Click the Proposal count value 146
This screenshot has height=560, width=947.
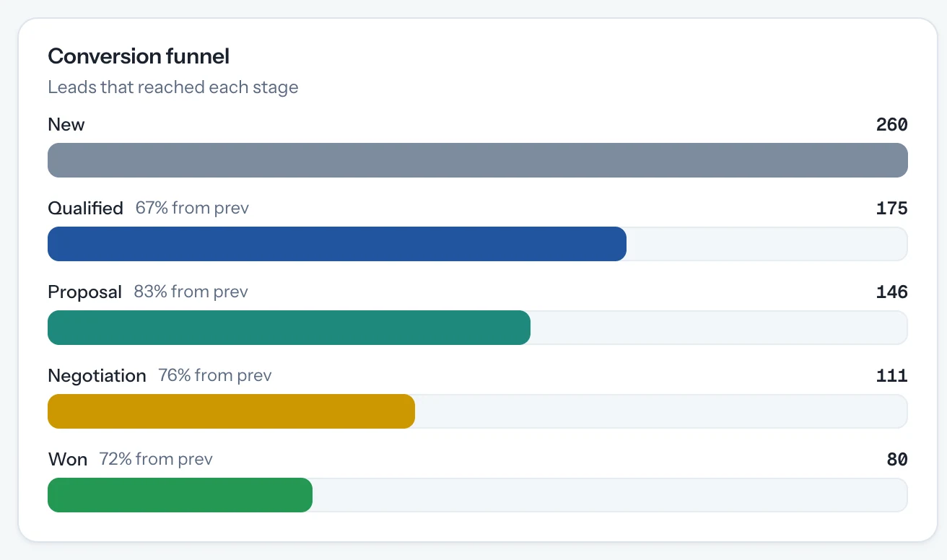click(891, 292)
